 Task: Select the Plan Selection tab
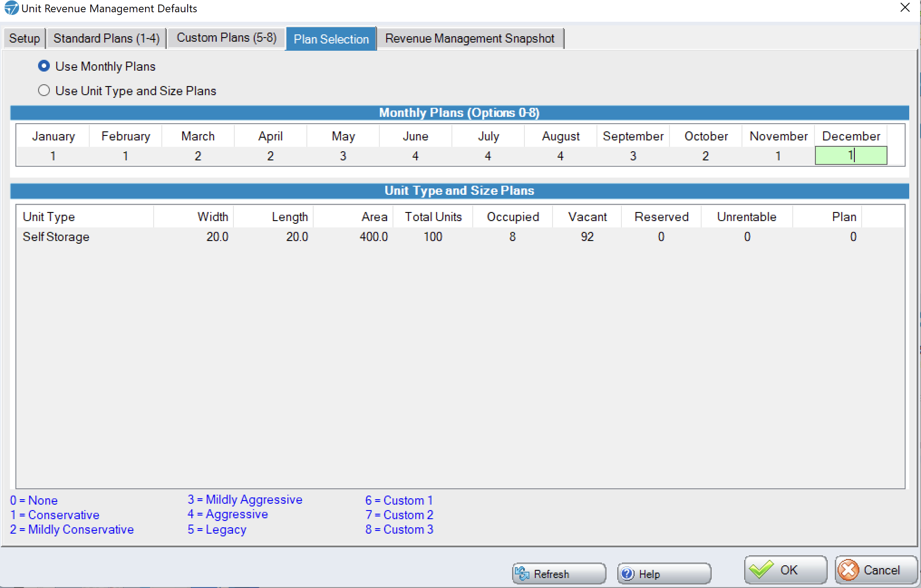331,39
